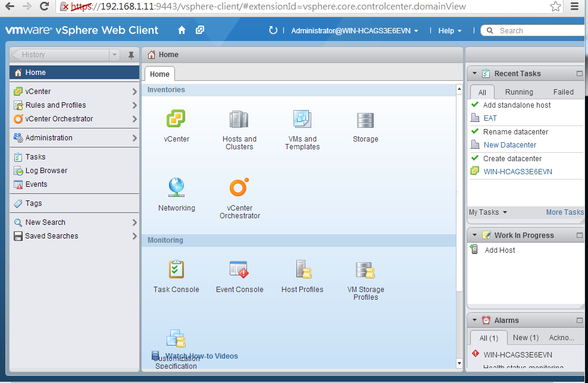Reload the browser page
The width and height of the screenshot is (588, 383).
click(44, 7)
